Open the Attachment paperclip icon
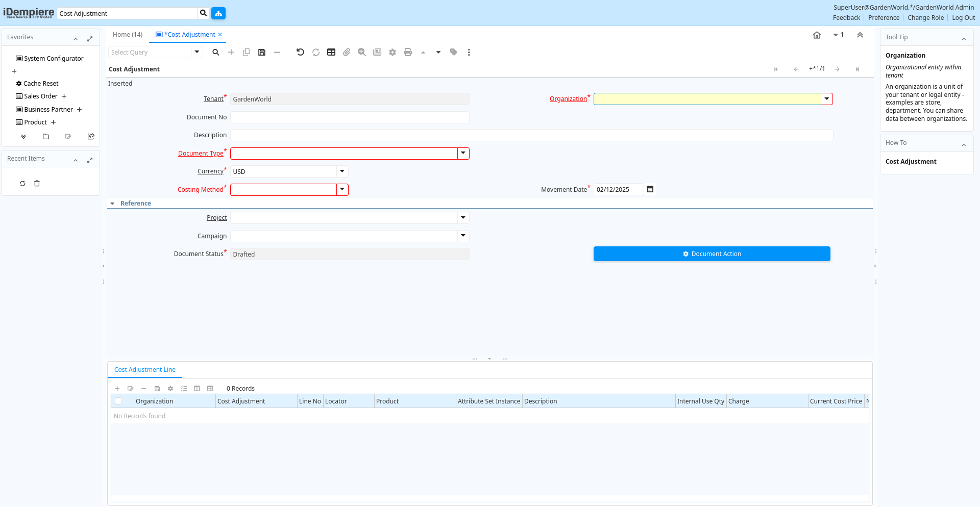The image size is (980, 507). coord(347,53)
